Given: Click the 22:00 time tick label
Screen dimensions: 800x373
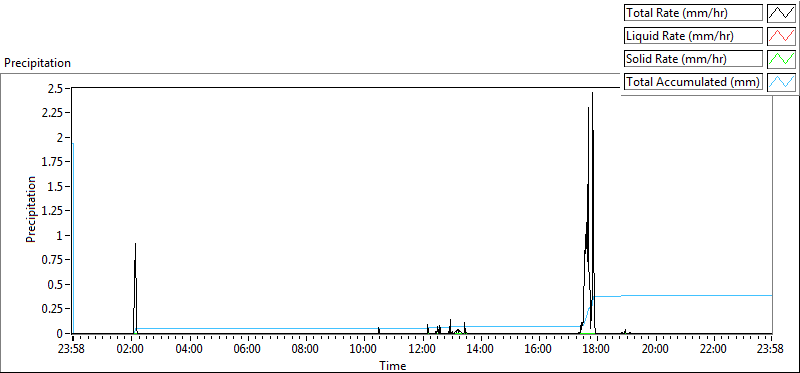Looking at the screenshot, I should pos(713,350).
